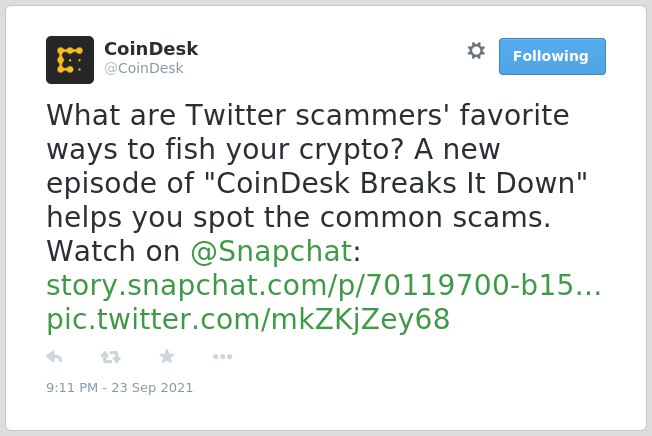Viewport: 652px width, 436px height.
Task: Click the @CoinDesk handle
Action: point(143,68)
